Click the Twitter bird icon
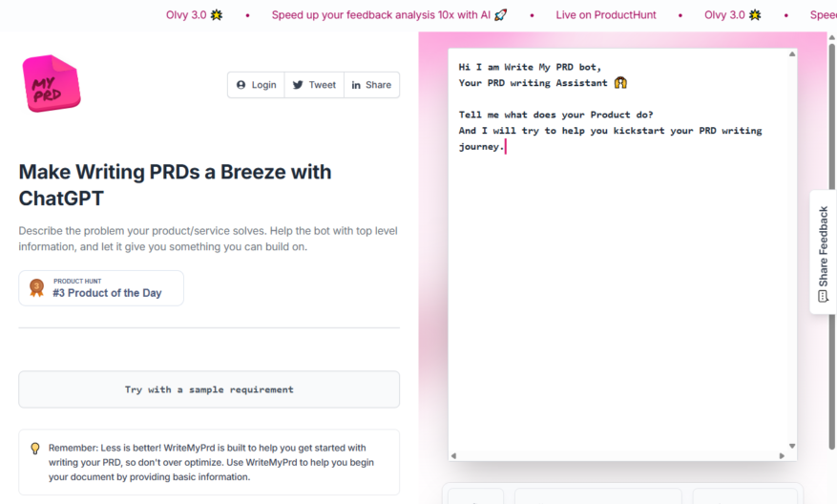This screenshot has width=837, height=504. [298, 85]
